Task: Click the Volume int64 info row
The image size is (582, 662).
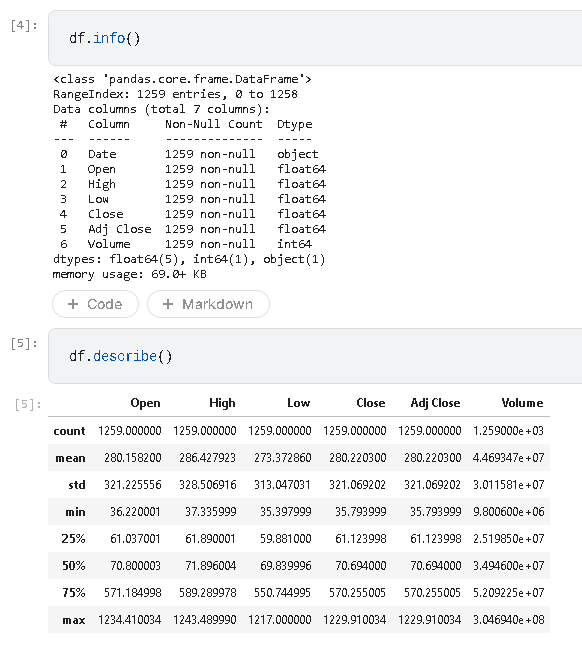Action: (x=186, y=244)
